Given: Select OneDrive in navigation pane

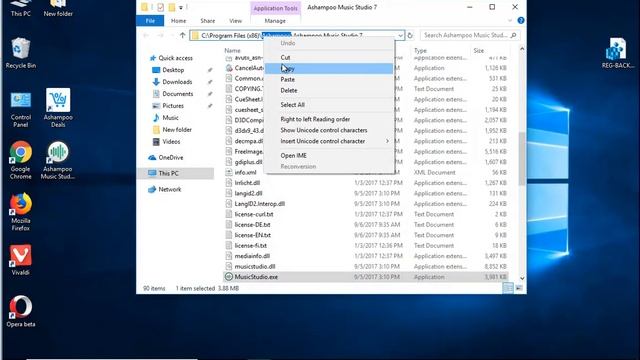Looking at the screenshot, I should pyautogui.click(x=170, y=158).
